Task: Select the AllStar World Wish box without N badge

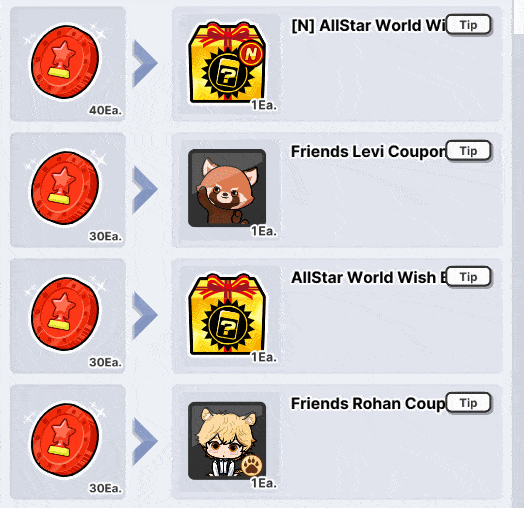Action: [x=227, y=314]
